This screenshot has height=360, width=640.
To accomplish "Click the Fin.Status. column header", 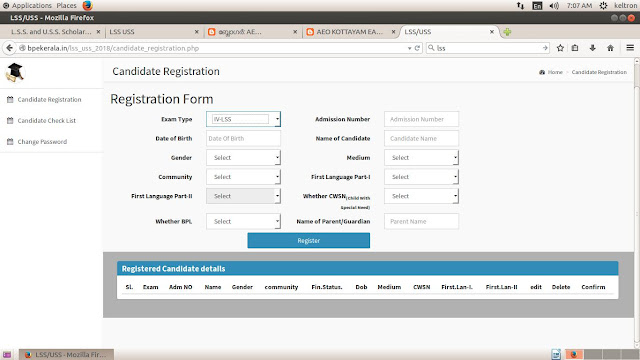I will (327, 287).
